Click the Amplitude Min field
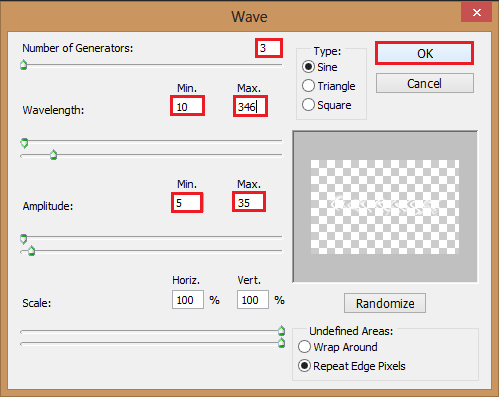 pos(187,203)
